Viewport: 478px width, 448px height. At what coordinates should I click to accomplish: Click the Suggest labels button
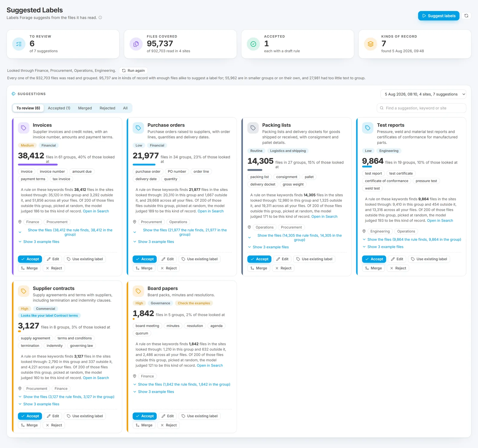(439, 16)
